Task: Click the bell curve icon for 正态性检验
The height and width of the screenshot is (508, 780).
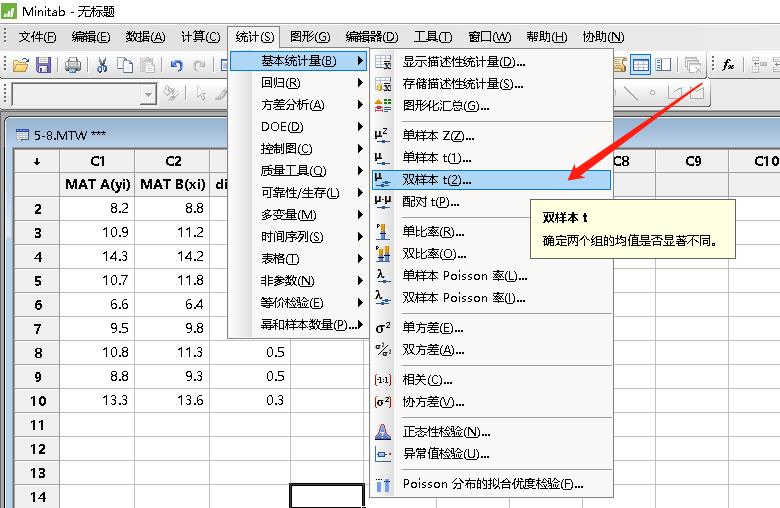Action: 383,432
